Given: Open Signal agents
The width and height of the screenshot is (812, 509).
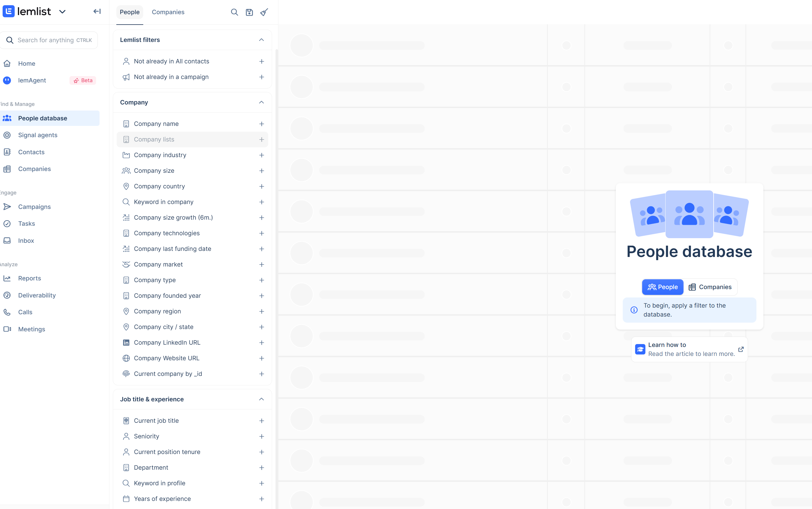Looking at the screenshot, I should 50,135.
